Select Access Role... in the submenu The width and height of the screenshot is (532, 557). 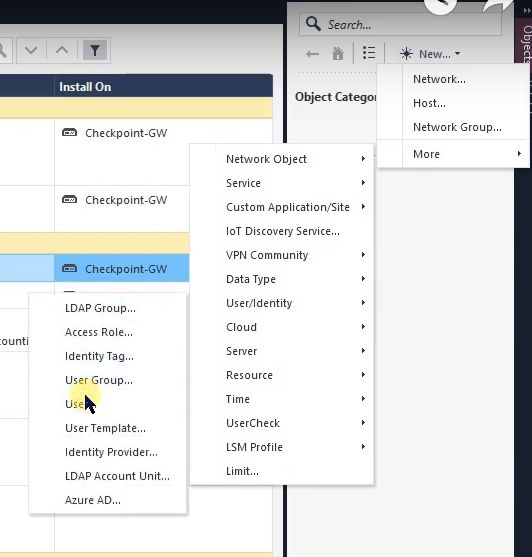click(x=99, y=332)
